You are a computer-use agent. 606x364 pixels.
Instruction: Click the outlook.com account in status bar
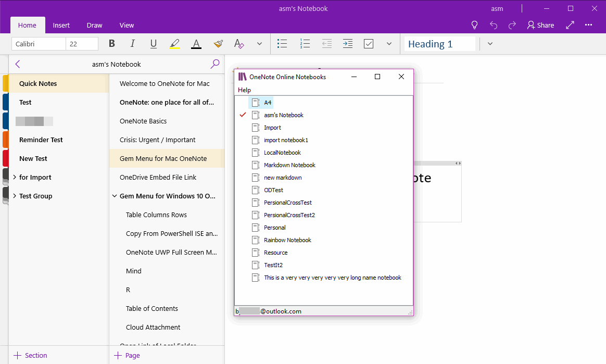coord(269,311)
